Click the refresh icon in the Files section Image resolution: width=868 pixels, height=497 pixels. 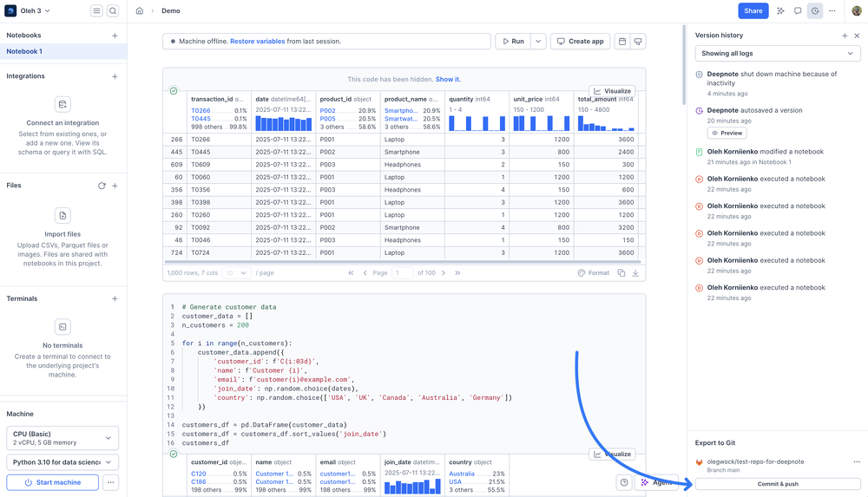(x=102, y=186)
